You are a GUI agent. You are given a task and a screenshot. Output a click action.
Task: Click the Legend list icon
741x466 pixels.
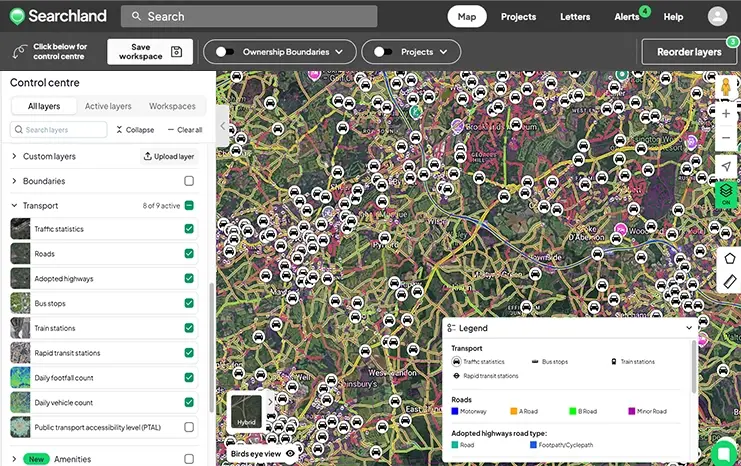(x=451, y=328)
